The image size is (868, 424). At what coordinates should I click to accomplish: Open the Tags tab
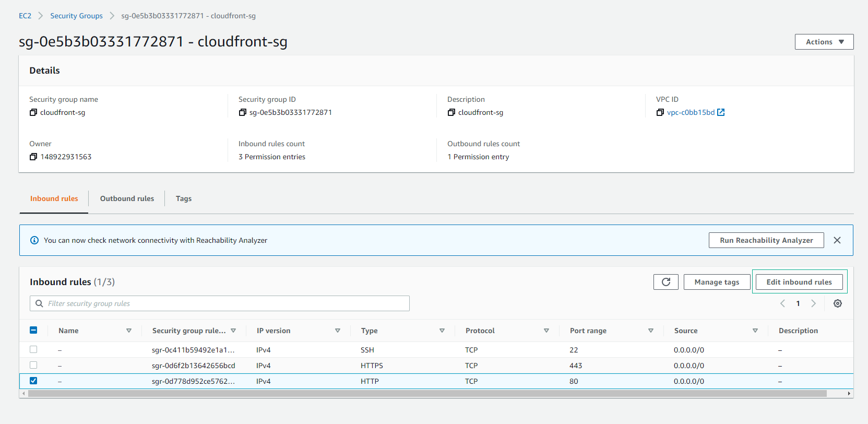[183, 198]
